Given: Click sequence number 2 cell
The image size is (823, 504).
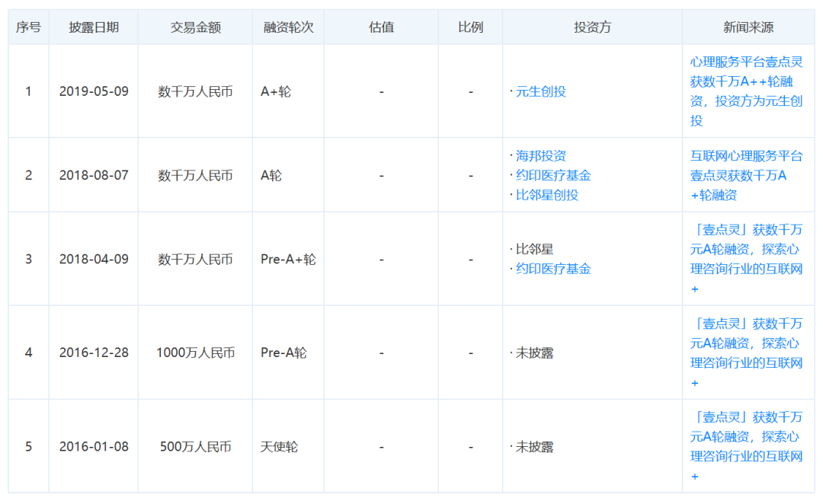Looking at the screenshot, I should coord(28,175).
